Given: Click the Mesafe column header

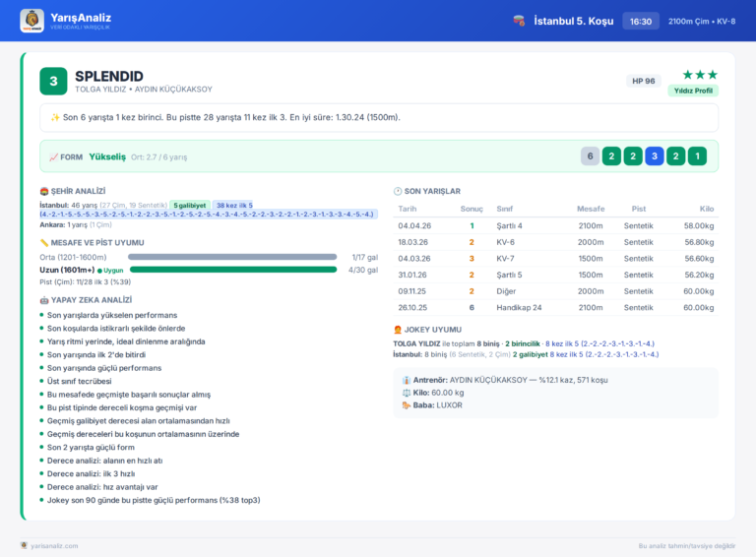Looking at the screenshot, I should 591,209.
